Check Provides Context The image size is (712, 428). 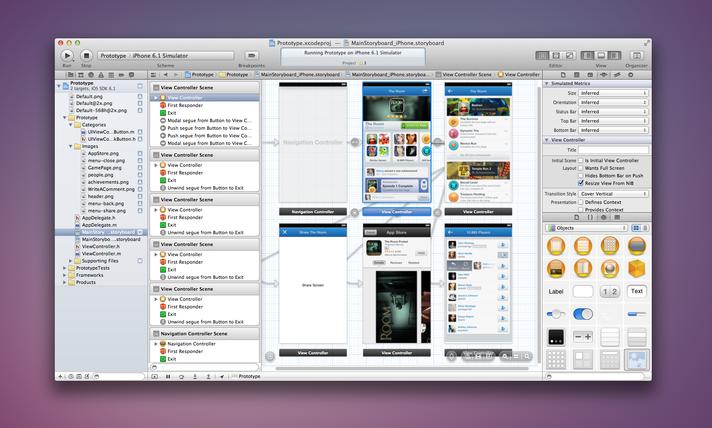point(580,210)
